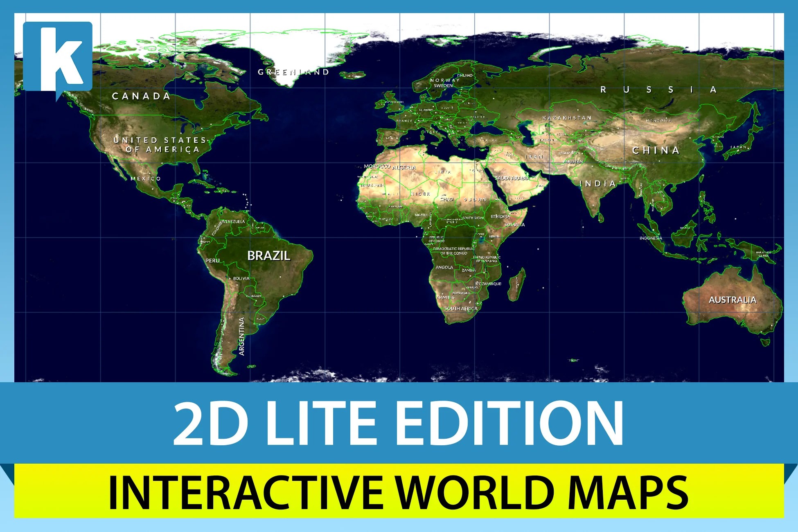Click the Saudi Arabia label

(512, 178)
